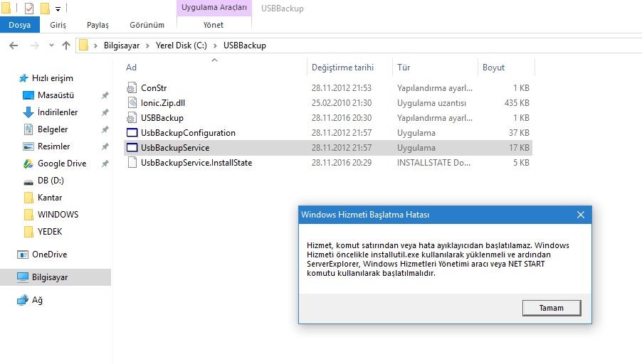
Task: Select the UsbBackupService application icon
Action: tap(132, 147)
